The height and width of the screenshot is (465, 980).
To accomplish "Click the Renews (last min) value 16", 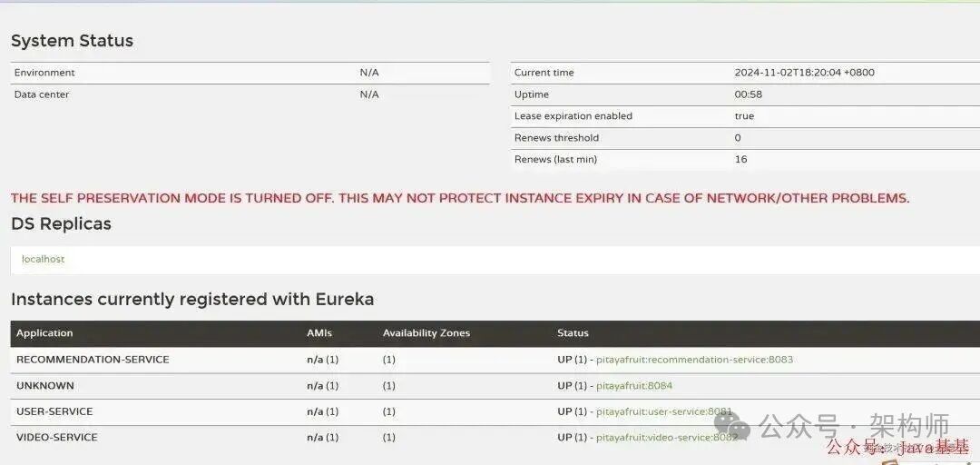I will (x=740, y=159).
